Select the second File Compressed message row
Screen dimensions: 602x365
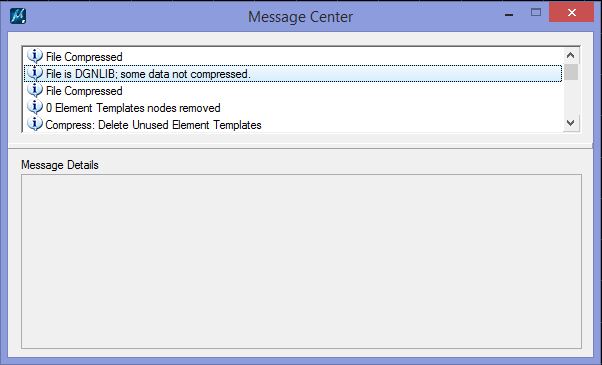coord(293,91)
